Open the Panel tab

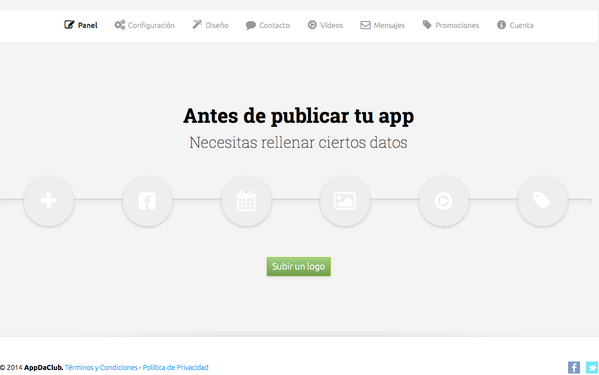click(x=81, y=25)
